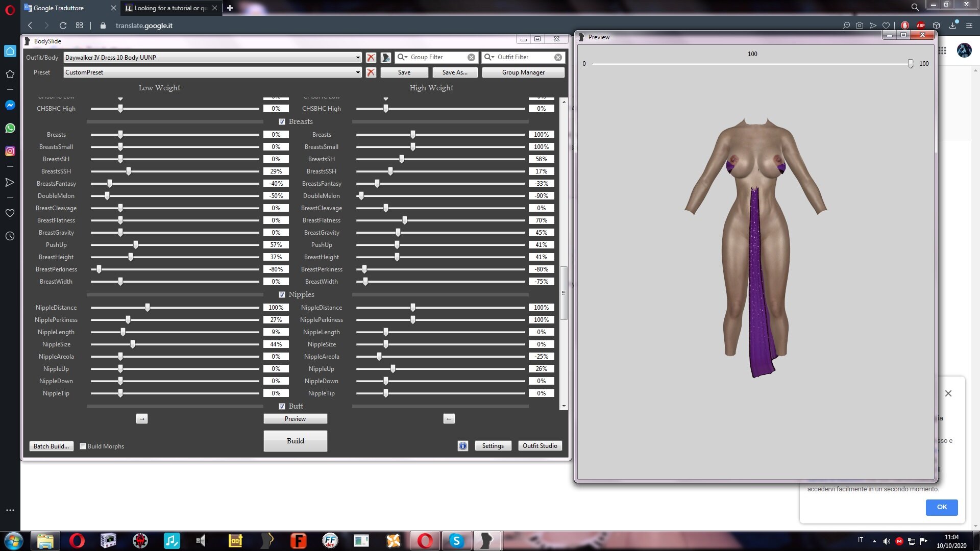Click the preview weight slider handle at 100
The image size is (980, 551).
click(911, 64)
